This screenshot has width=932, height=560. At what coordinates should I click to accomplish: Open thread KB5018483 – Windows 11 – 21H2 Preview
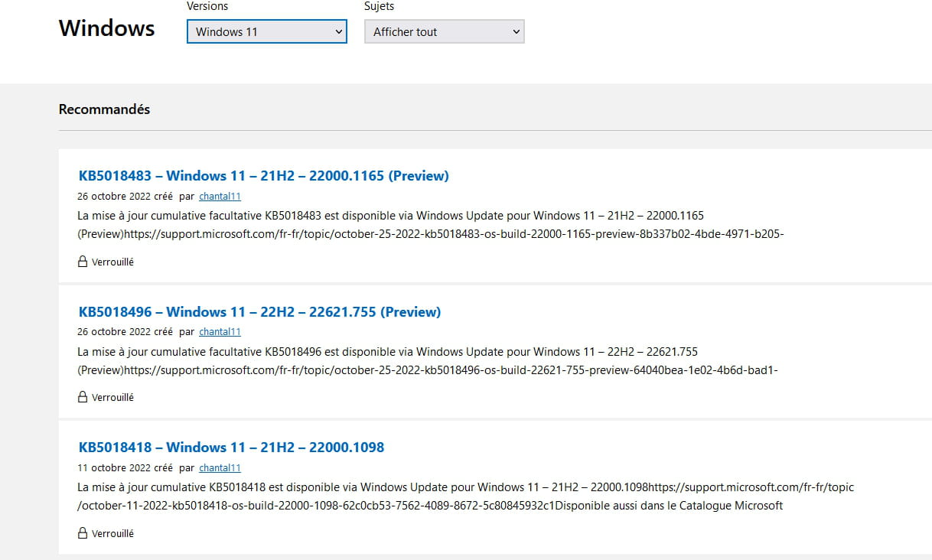[x=263, y=176]
